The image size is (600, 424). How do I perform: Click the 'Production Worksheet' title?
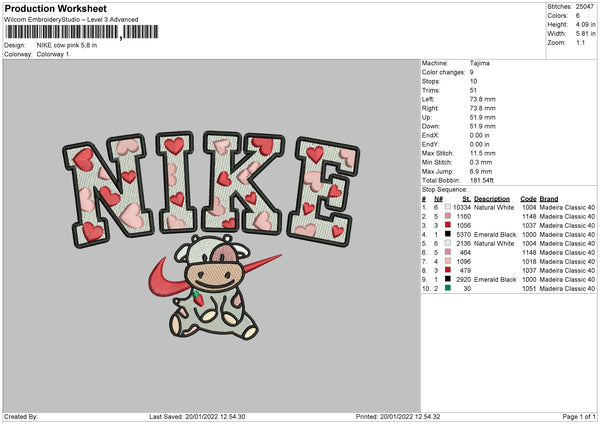pos(55,9)
